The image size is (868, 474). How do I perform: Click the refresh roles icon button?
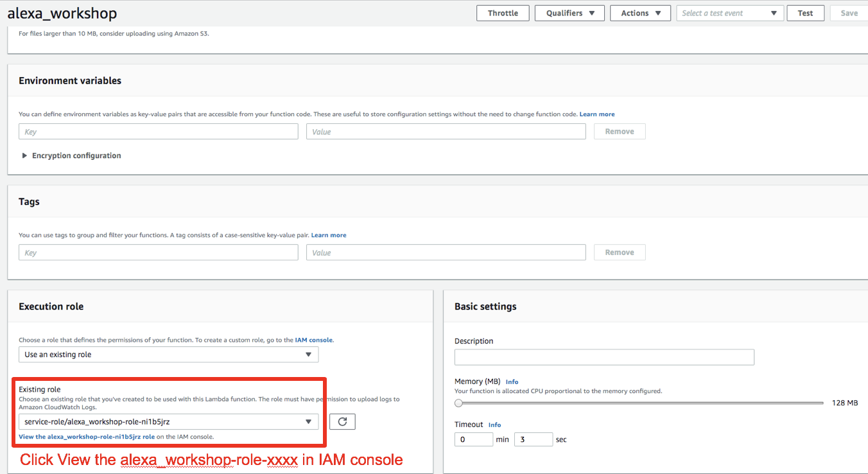[342, 422]
